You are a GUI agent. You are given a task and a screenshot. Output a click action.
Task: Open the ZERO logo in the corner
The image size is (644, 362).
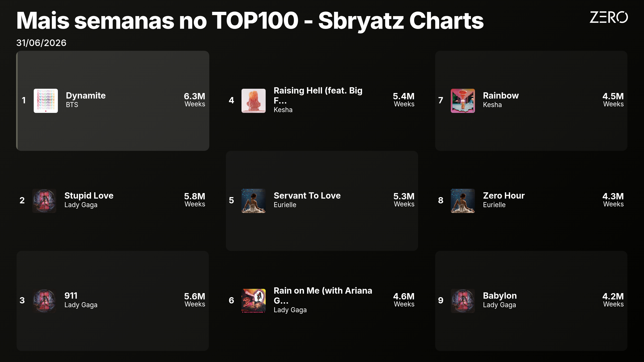pos(609,17)
